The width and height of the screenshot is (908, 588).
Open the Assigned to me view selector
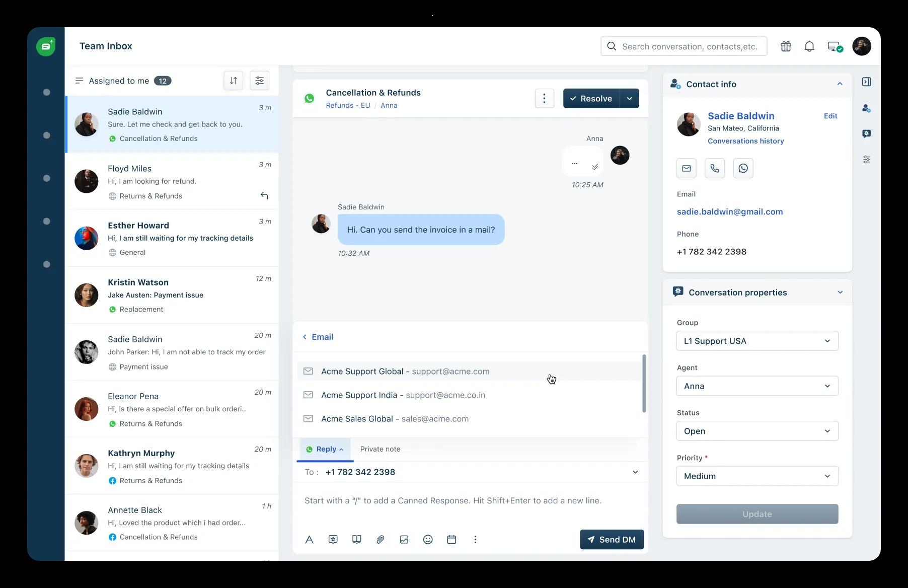click(123, 81)
